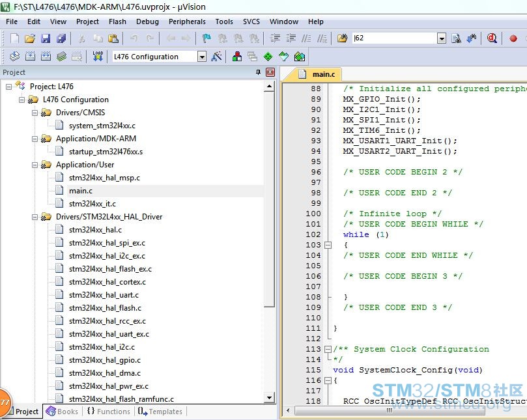Switch to the Templates panel tab

(x=160, y=412)
